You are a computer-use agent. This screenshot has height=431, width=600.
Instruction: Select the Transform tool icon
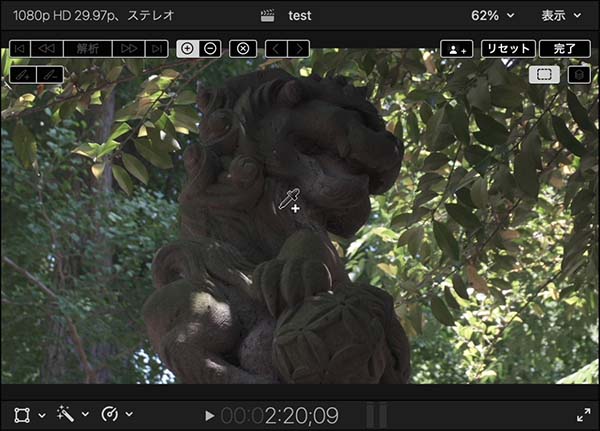pyautogui.click(x=22, y=415)
